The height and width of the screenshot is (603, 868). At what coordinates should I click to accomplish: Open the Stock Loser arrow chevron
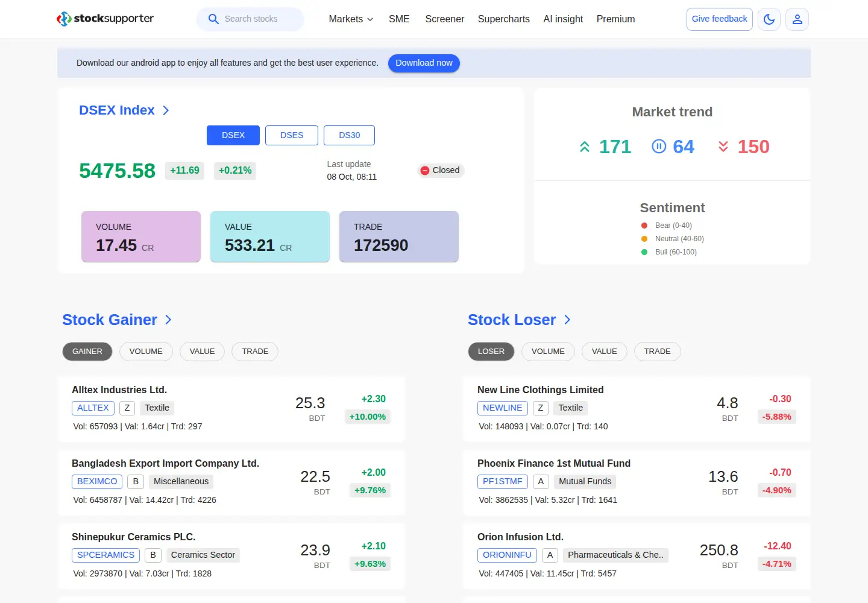click(567, 320)
